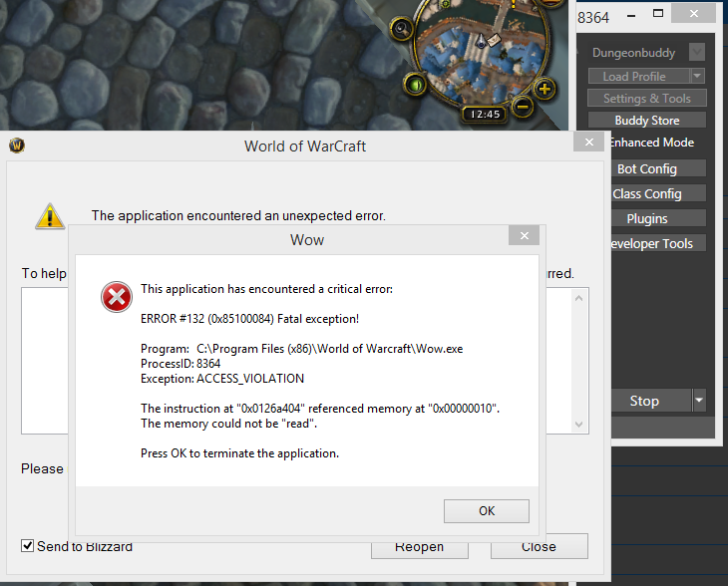Click the Enhanced Mode label
728x586 pixels.
(652, 143)
